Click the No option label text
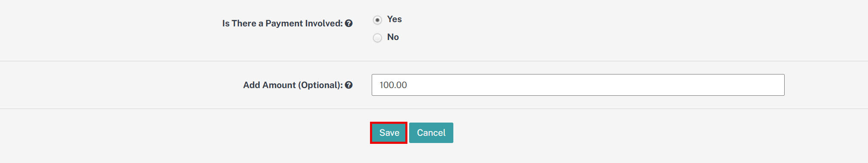The image size is (868, 163). 393,37
